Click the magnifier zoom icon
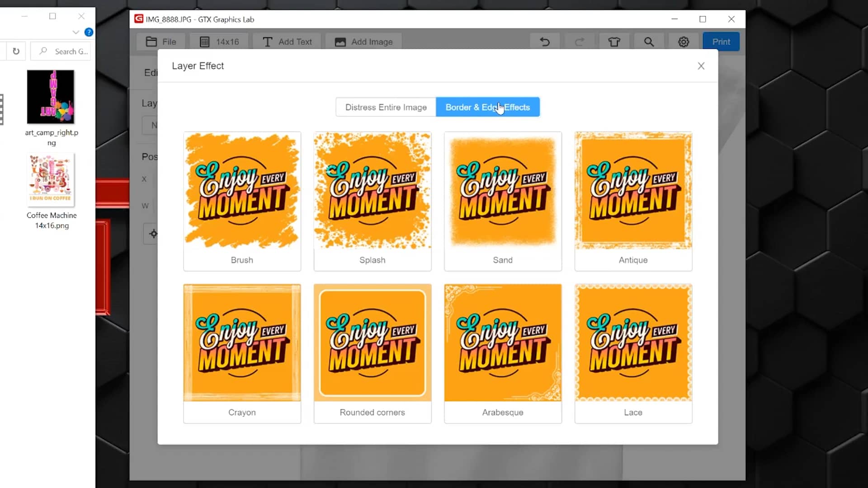The width and height of the screenshot is (868, 488). (x=649, y=42)
